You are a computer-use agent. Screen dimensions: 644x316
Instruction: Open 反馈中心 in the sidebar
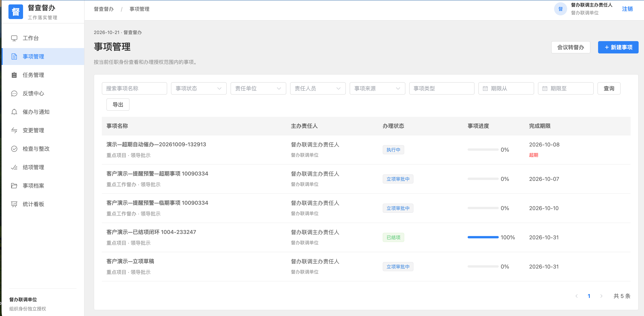43,93
